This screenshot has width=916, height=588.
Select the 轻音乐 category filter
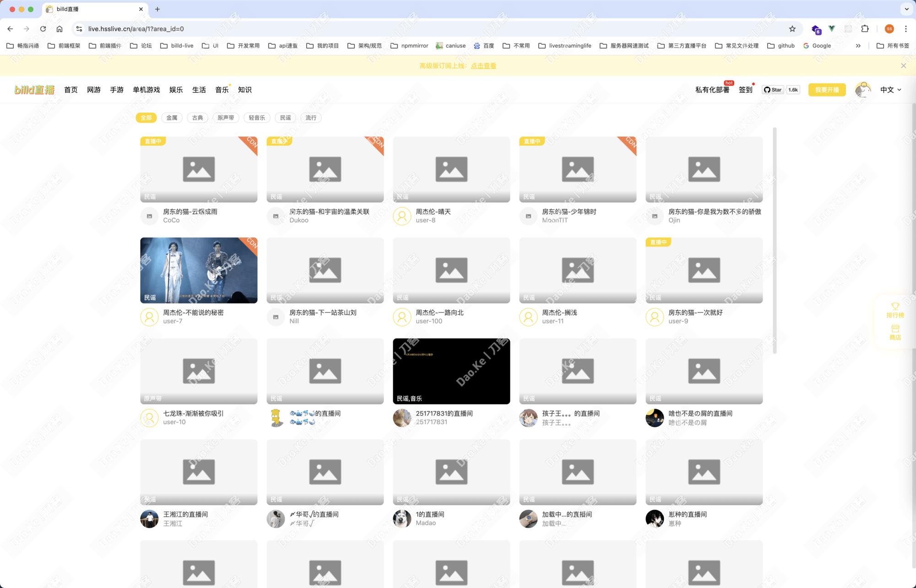257,118
